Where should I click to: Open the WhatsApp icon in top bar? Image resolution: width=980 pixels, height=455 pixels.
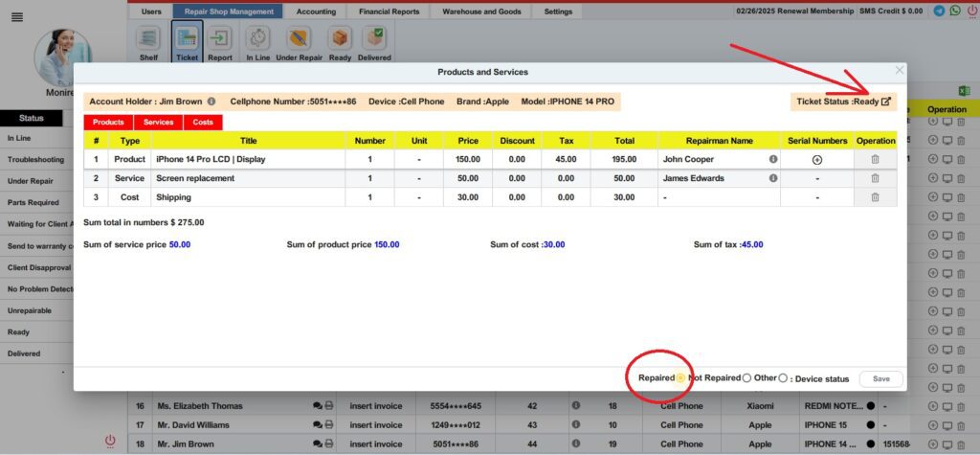click(955, 11)
